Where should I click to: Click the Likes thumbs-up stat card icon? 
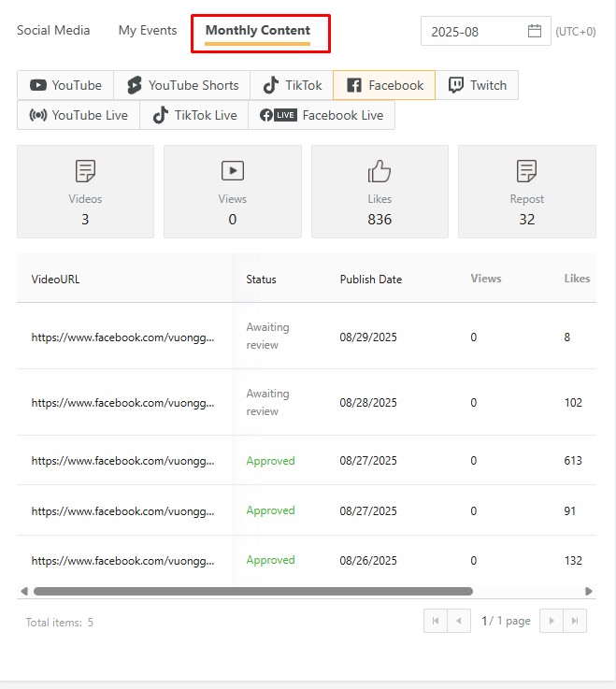tap(380, 171)
